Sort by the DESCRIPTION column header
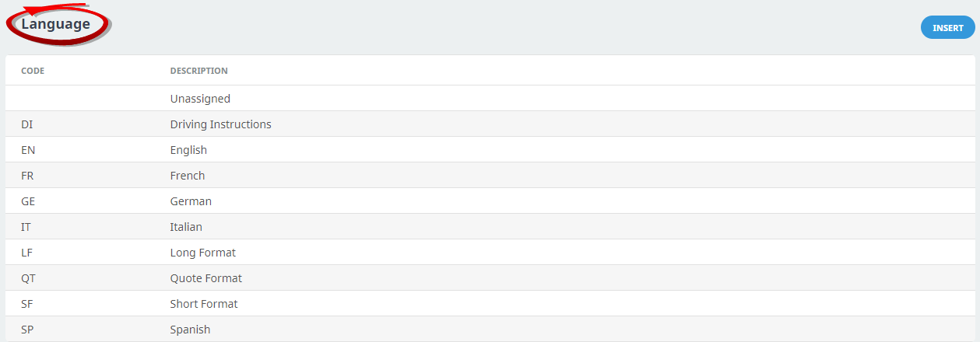This screenshot has width=980, height=342. pos(198,71)
